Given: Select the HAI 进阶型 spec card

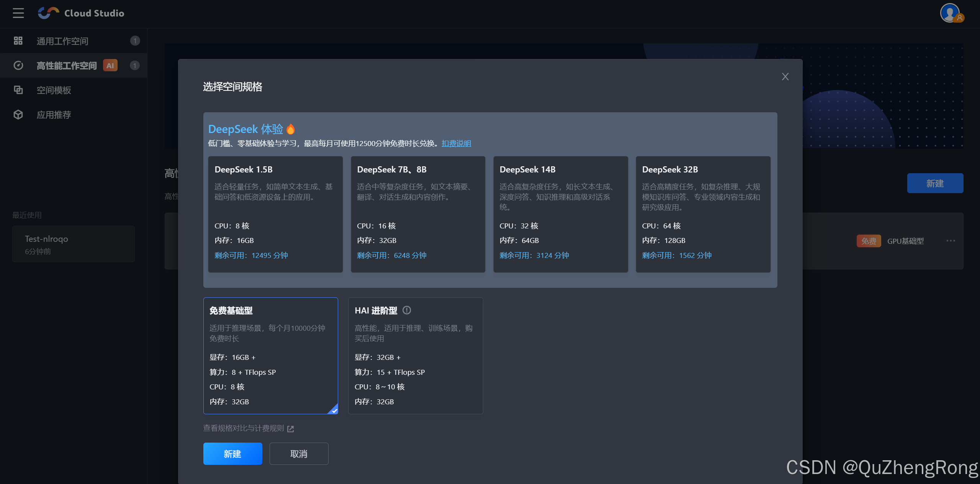Looking at the screenshot, I should point(415,355).
